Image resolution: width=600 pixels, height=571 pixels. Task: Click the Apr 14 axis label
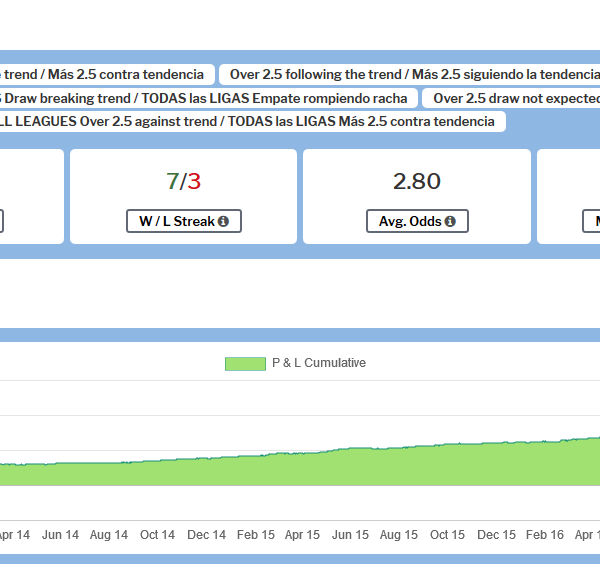click(10, 535)
